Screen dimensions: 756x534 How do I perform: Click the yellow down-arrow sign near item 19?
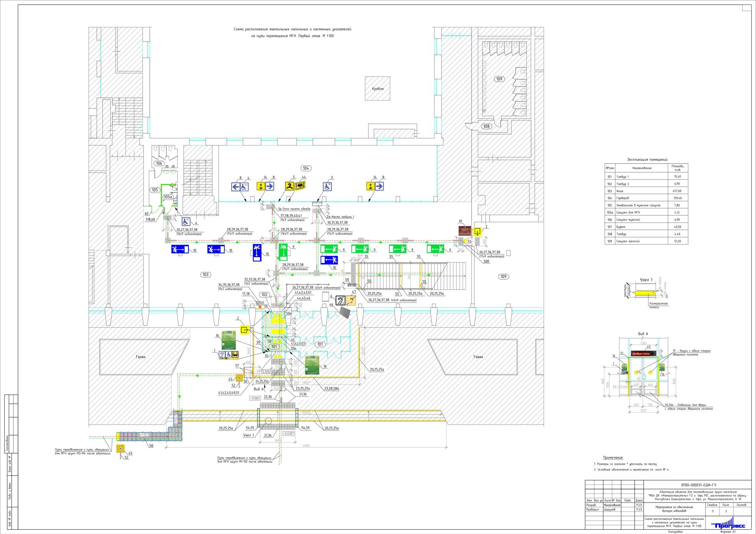pos(477,232)
